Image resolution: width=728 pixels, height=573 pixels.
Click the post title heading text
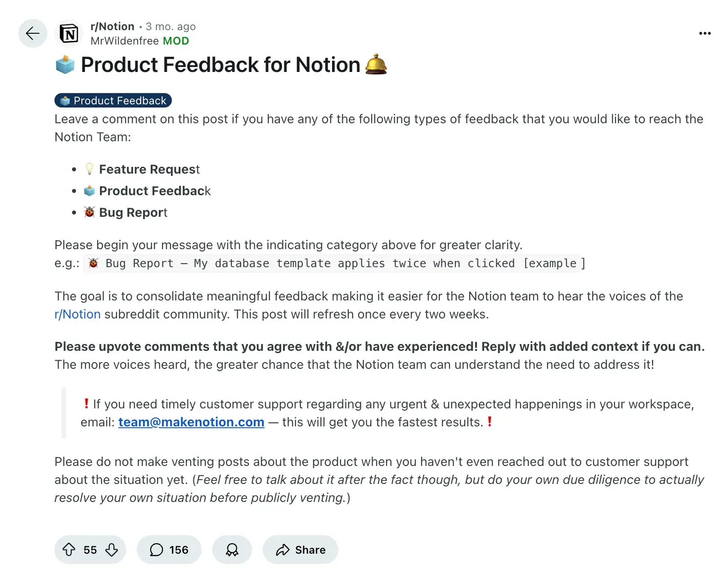point(220,65)
